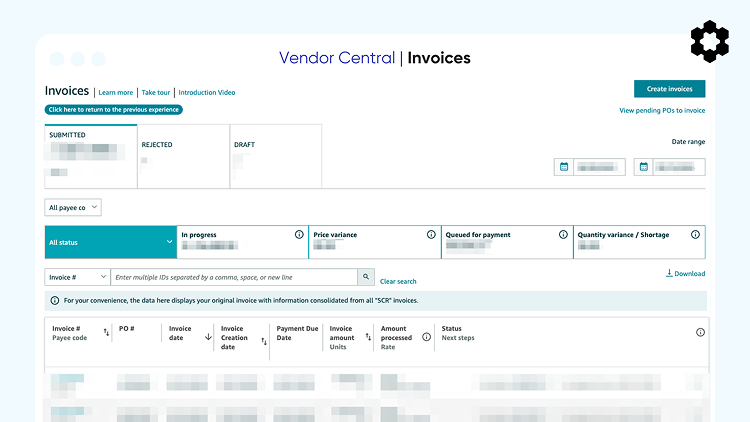Click the Enter multiple IDs search field
This screenshot has height=422, width=750.
point(234,277)
